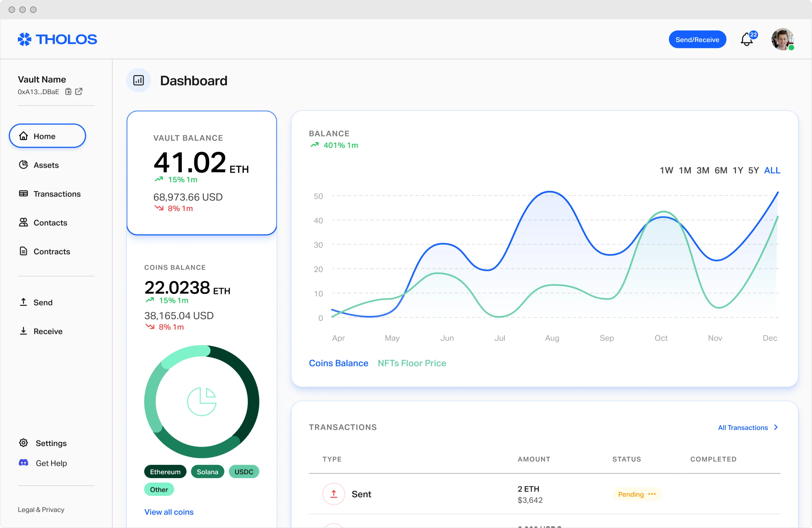Select 6M chart time range
The width and height of the screenshot is (812, 528).
pyautogui.click(x=721, y=170)
